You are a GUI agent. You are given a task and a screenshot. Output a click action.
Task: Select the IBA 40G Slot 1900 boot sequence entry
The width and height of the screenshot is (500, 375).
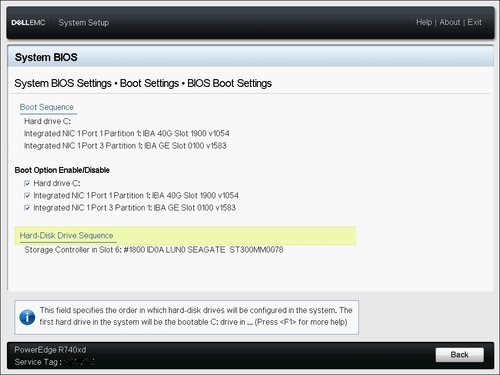127,134
